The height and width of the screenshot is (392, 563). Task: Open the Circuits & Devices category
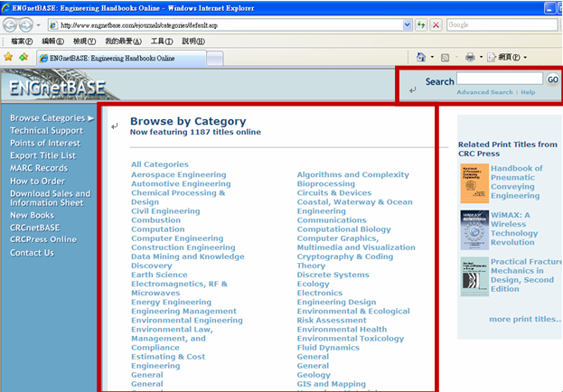coord(334,192)
